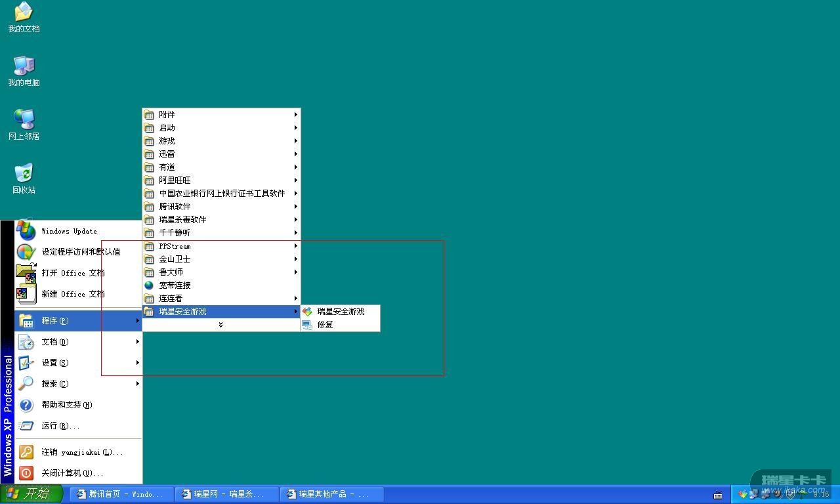Open the 鲁大师 program folder
This screenshot has height=504, width=840.
[x=221, y=272]
